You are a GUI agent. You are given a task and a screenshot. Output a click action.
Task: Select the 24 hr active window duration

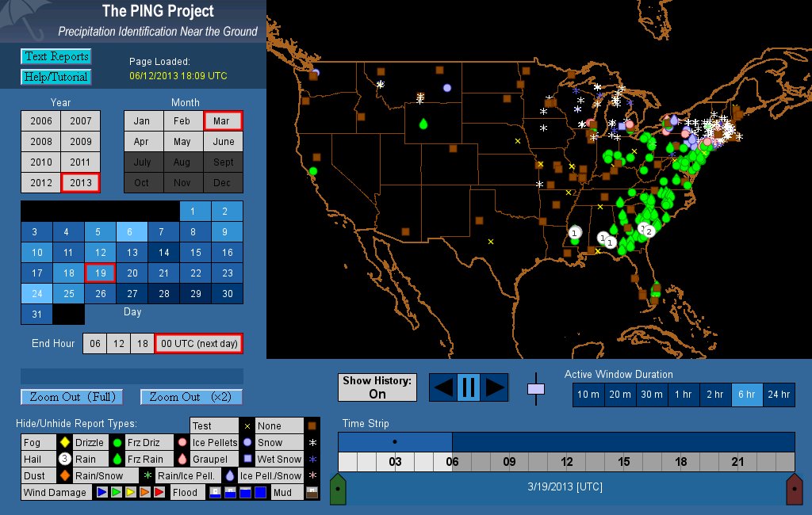pyautogui.click(x=779, y=395)
